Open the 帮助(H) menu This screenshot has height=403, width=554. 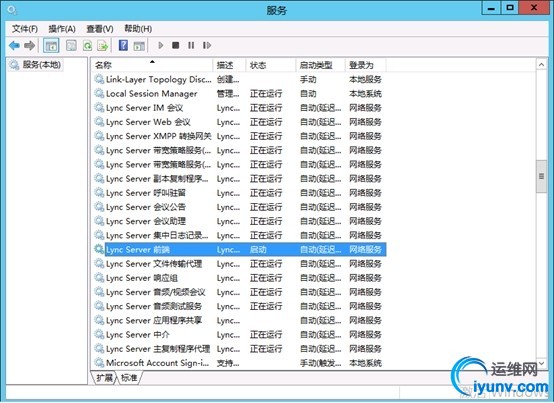tap(138, 29)
